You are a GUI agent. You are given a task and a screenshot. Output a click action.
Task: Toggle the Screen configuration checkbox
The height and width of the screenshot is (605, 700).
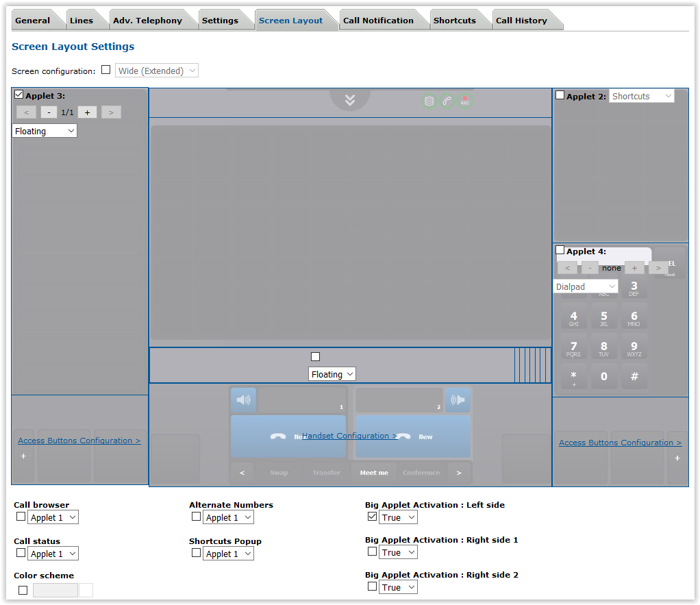(x=105, y=70)
